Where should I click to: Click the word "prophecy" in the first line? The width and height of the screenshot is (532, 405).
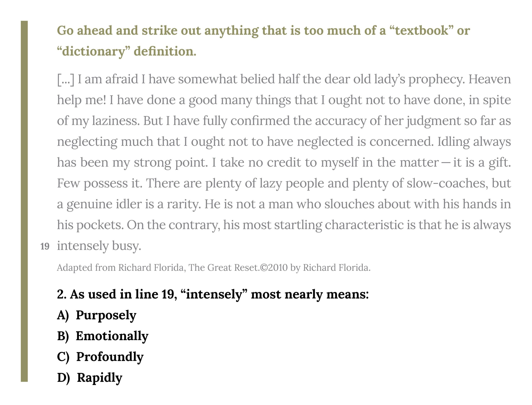pyautogui.click(x=435, y=79)
